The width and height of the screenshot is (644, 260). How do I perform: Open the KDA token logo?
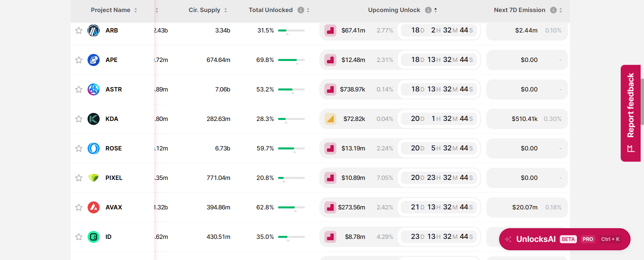coord(94,119)
